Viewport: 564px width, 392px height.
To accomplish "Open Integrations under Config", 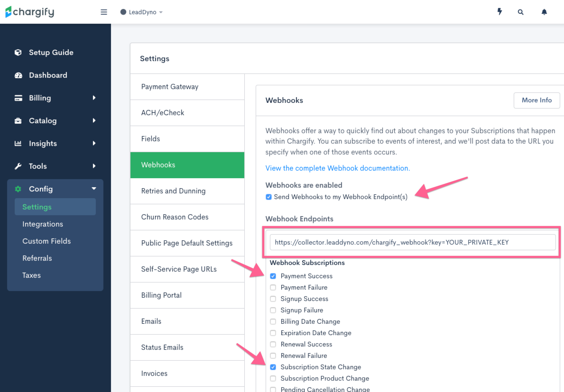I will pyautogui.click(x=42, y=224).
